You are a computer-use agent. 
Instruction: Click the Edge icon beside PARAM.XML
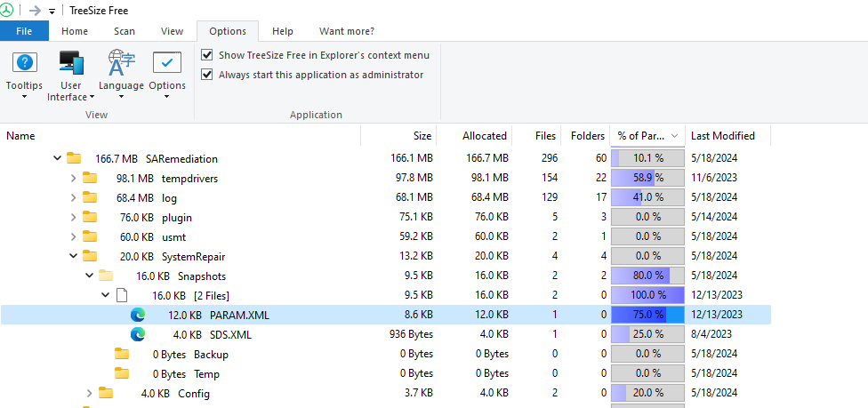[x=137, y=315]
